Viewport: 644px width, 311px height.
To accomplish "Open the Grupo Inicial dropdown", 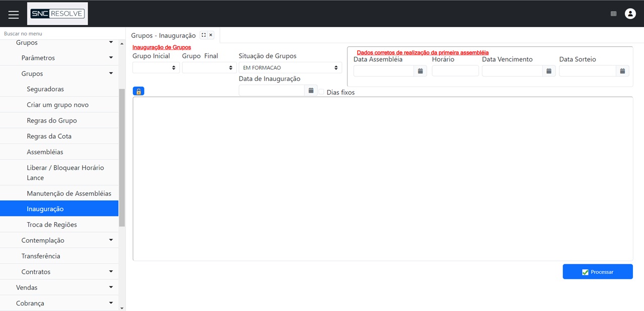I will point(156,67).
